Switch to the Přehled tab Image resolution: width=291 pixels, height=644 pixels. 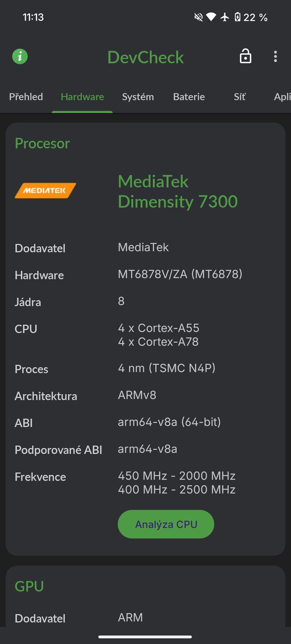[26, 97]
